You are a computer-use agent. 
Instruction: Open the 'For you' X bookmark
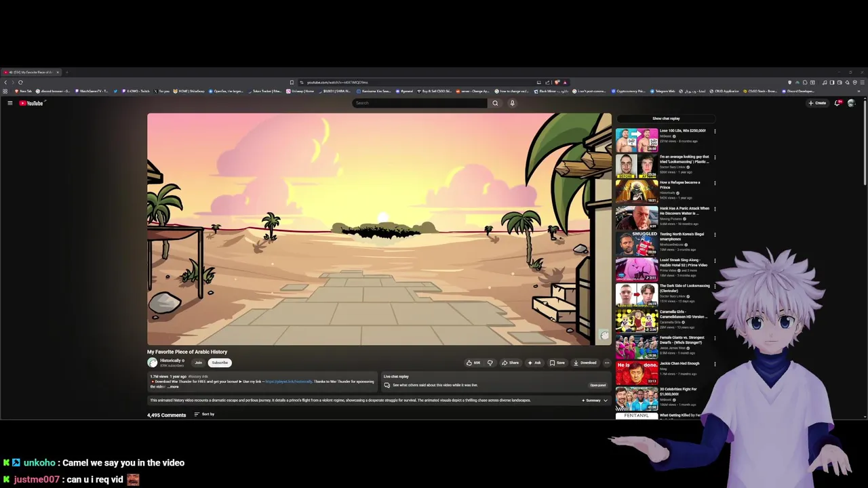[x=162, y=91]
